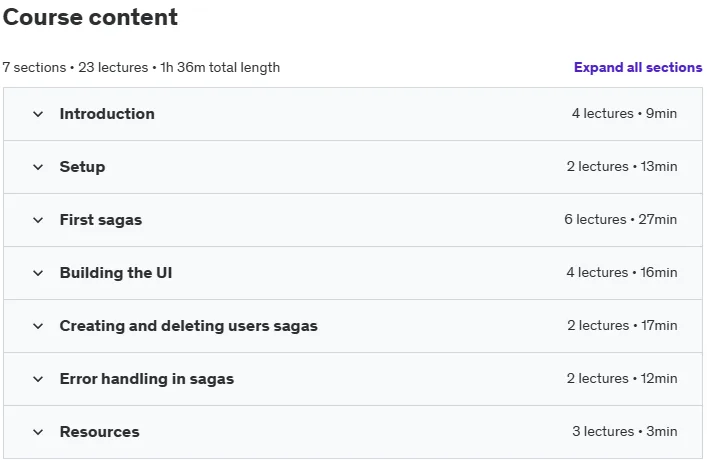Open the First sagas section title
This screenshot has width=707, height=460.
click(101, 220)
